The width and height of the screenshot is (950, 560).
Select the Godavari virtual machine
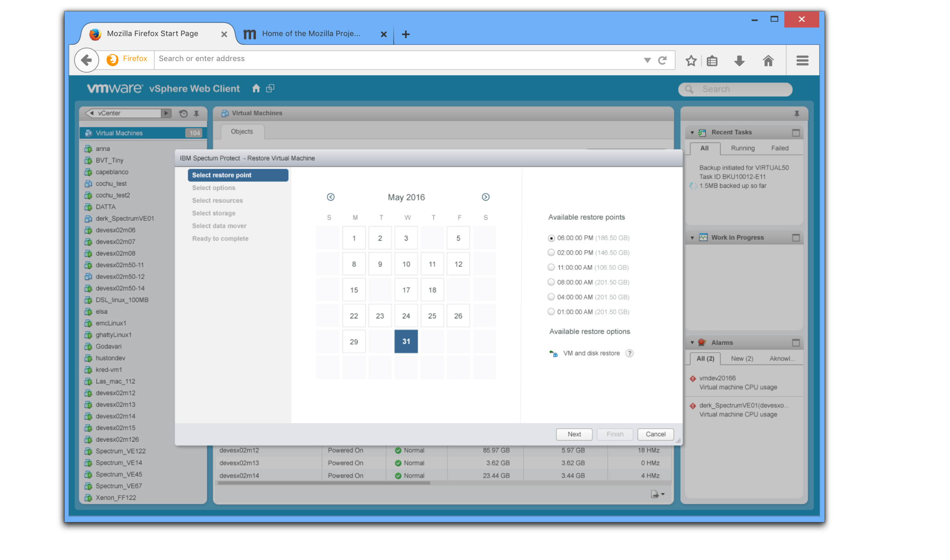coord(108,347)
